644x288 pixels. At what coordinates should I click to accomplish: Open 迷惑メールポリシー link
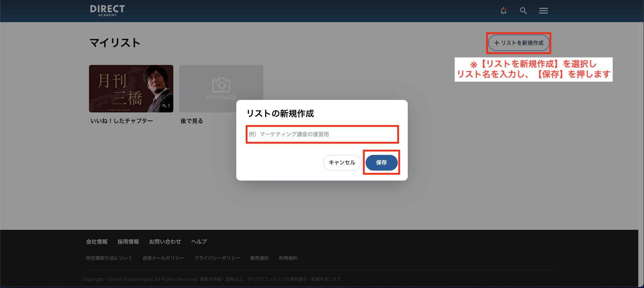point(163,258)
